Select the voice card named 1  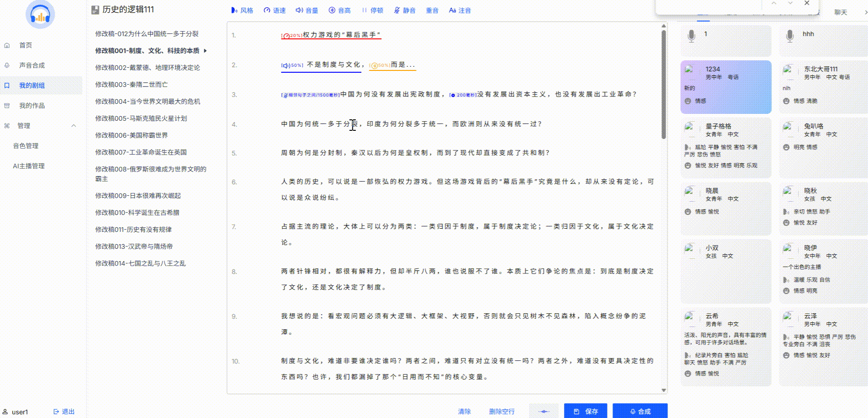coord(726,41)
